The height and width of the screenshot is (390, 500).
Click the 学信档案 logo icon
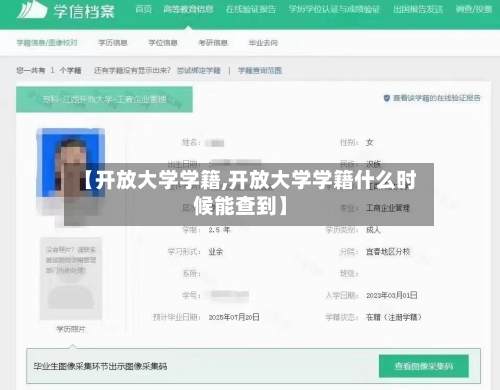point(32,10)
